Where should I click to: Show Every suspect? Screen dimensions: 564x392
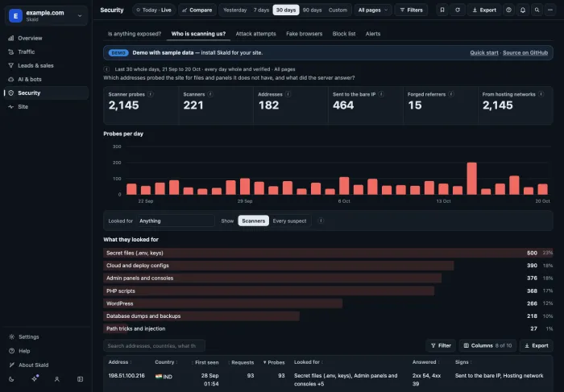(289, 221)
